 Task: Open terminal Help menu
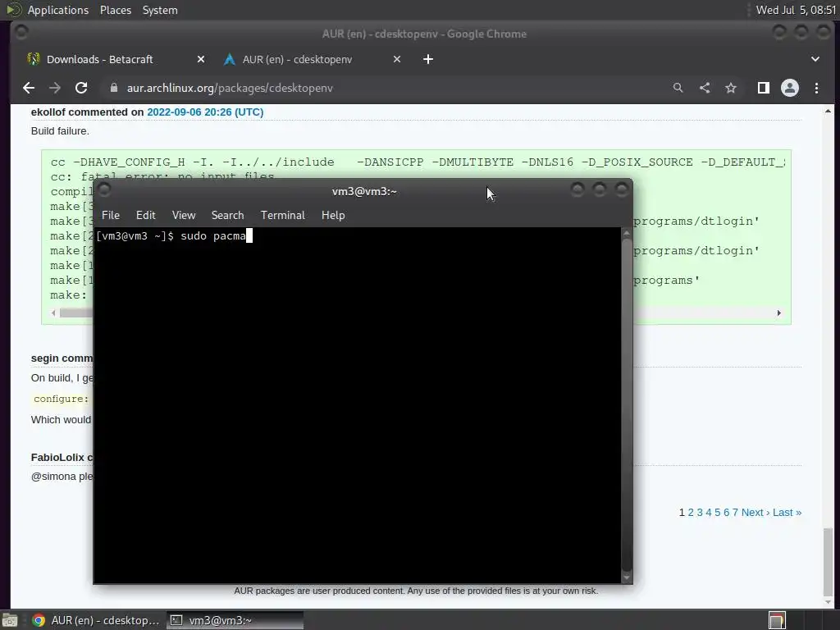333,215
